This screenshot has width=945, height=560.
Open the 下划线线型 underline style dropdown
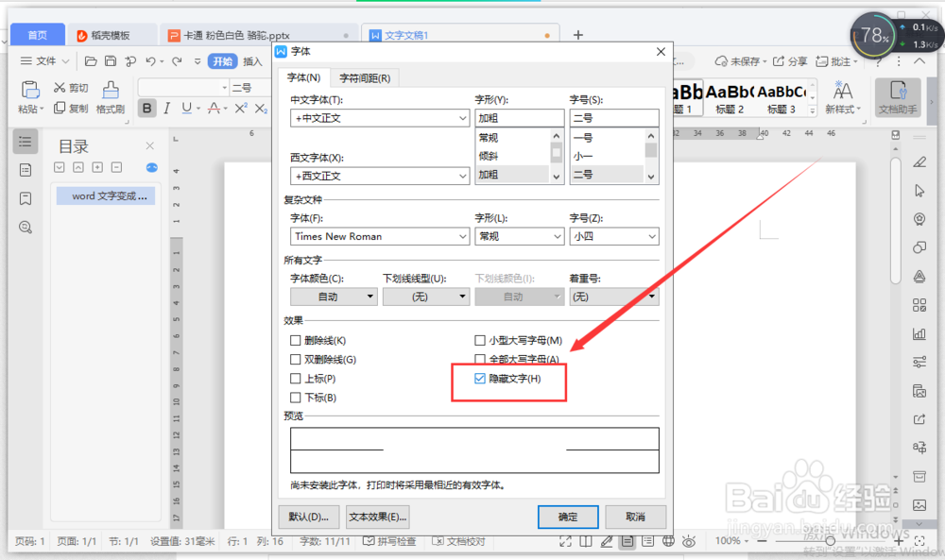click(425, 296)
